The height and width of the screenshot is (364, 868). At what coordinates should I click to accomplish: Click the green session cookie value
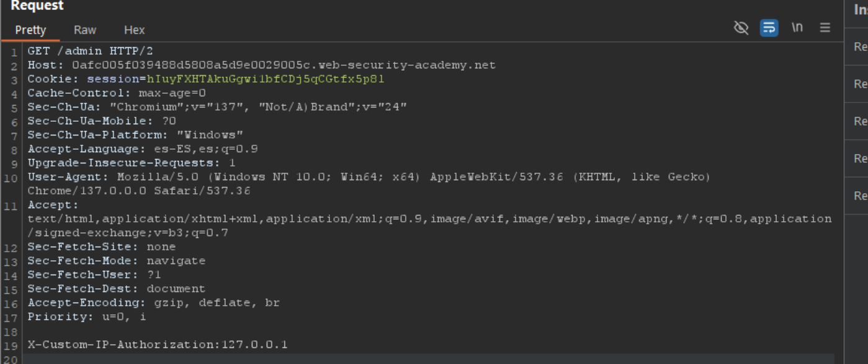tap(266, 79)
